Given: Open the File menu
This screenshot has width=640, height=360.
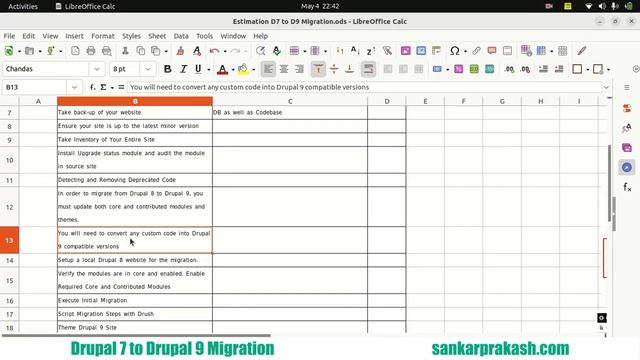Looking at the screenshot, I should click(x=9, y=36).
